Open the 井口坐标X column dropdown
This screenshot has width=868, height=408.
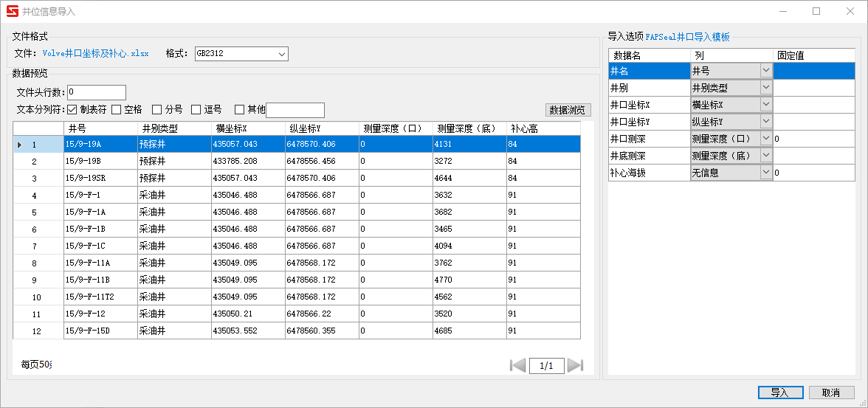[x=765, y=105]
